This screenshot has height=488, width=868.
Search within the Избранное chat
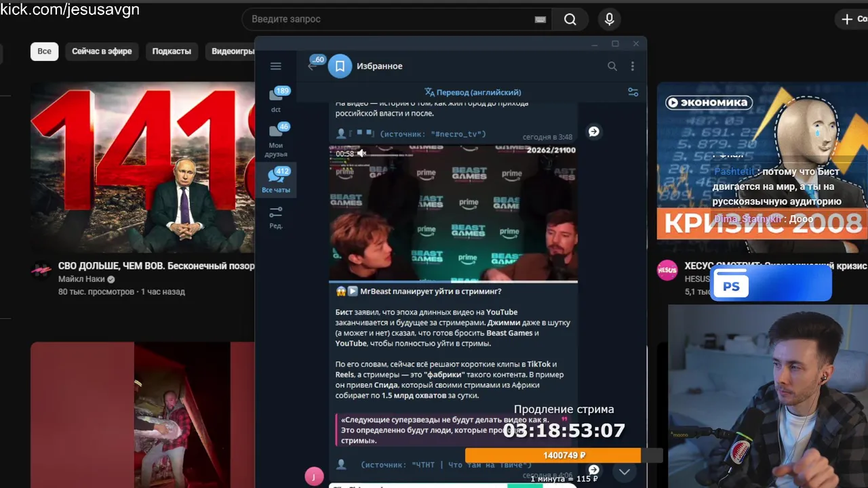(x=612, y=66)
